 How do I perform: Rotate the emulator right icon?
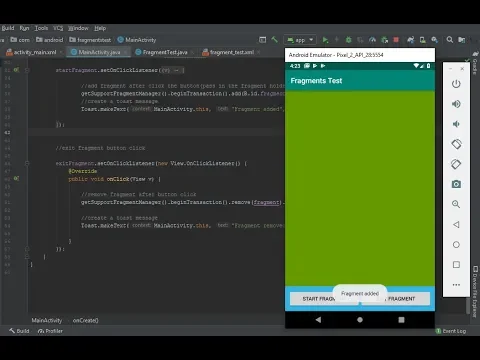[x=456, y=164]
